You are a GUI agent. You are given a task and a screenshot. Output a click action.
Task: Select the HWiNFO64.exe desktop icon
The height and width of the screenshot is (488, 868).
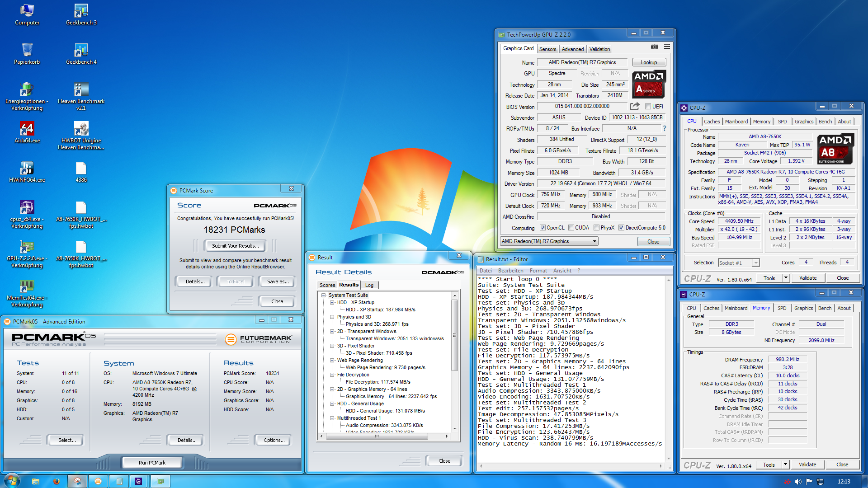[x=27, y=172]
